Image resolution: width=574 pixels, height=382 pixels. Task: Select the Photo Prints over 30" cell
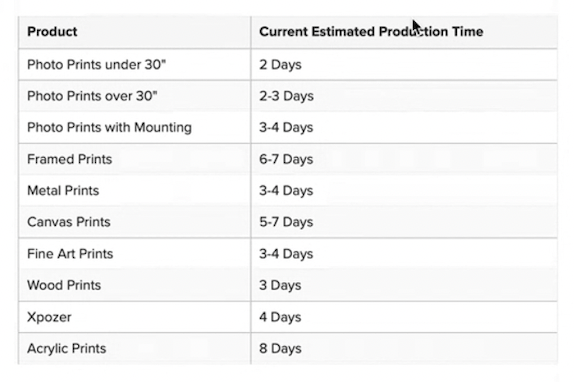(x=135, y=96)
